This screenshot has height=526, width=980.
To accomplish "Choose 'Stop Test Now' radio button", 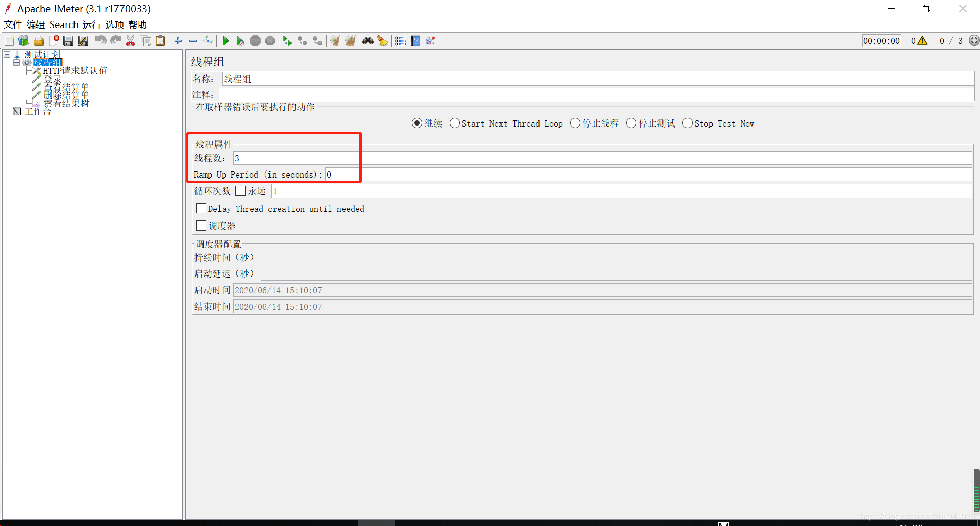I will 688,123.
